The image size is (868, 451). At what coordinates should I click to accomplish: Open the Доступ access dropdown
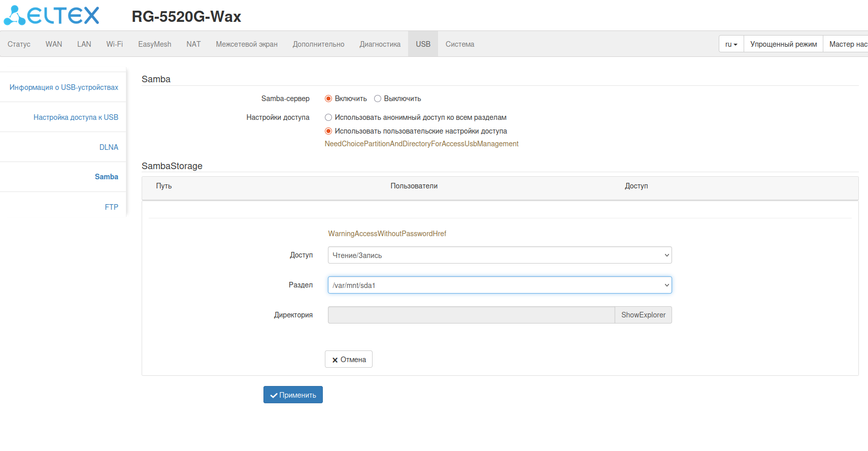pos(499,255)
